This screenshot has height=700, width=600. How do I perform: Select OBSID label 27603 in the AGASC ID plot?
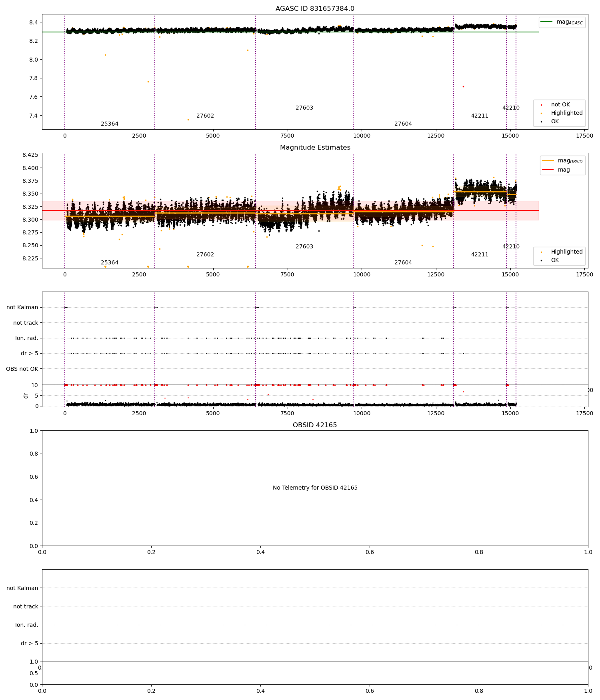coord(304,108)
